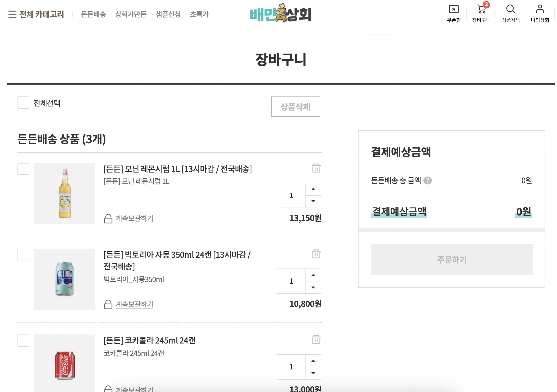The height and width of the screenshot is (392, 557).
Task: Increase 모닌 레몬시럽 quantity with up arrow
Action: tap(313, 189)
